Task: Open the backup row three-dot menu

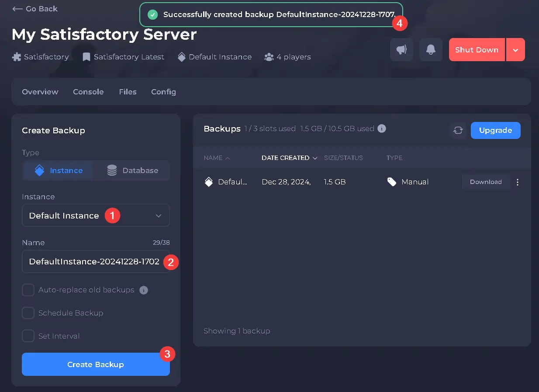Action: pyautogui.click(x=518, y=182)
